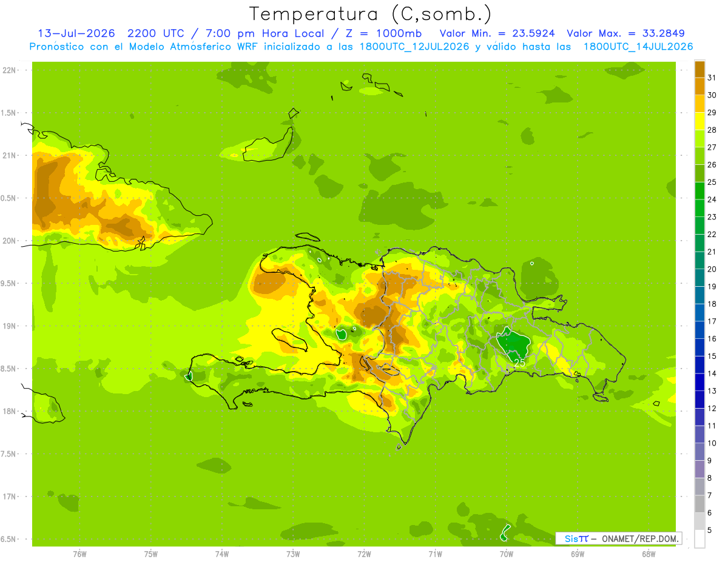Click the "70W" longitude label
This screenshot has width=728, height=562.
click(507, 554)
